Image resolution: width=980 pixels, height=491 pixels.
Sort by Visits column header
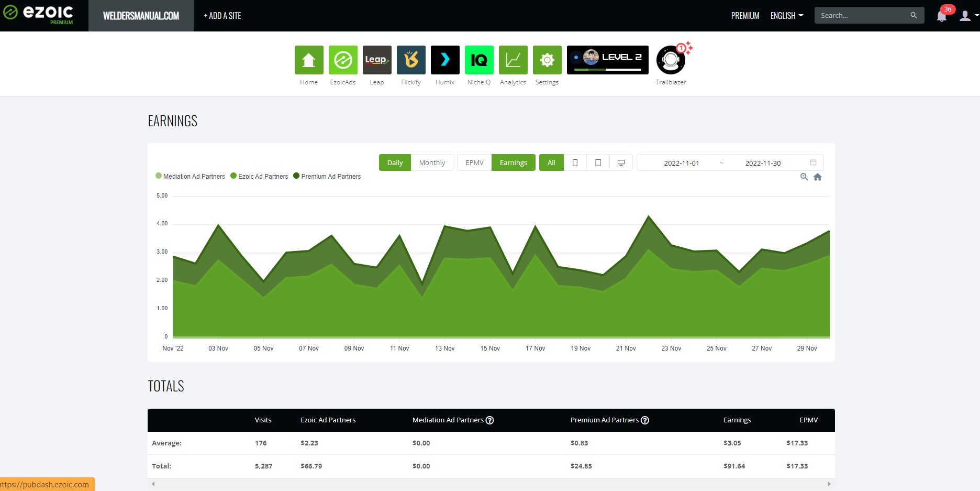(263, 420)
